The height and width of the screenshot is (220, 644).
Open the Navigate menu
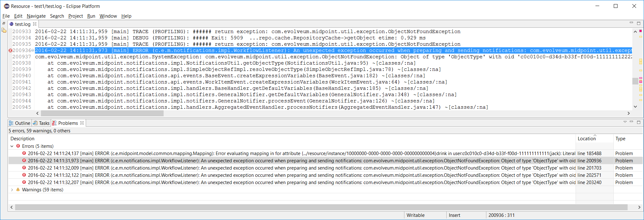[36, 16]
